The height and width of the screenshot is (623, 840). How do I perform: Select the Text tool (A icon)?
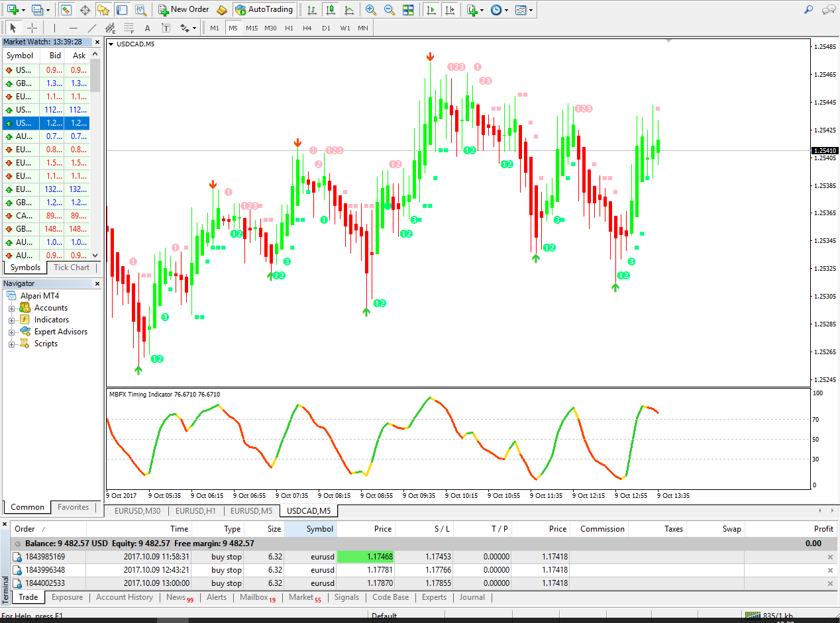(x=148, y=28)
